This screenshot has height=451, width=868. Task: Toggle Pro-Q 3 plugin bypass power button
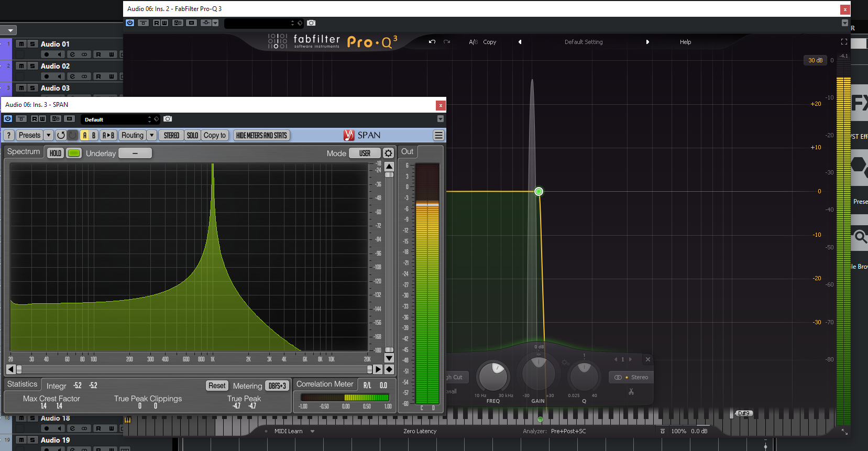pyautogui.click(x=130, y=23)
